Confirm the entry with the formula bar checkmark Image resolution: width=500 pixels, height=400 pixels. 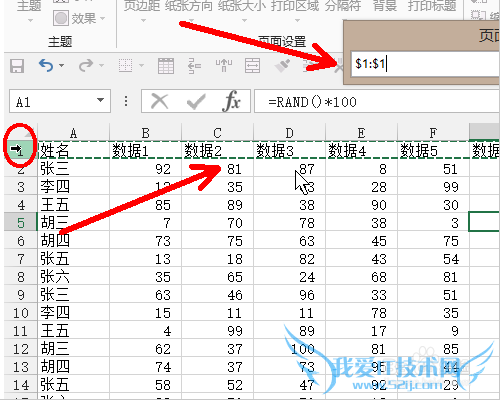click(x=196, y=101)
